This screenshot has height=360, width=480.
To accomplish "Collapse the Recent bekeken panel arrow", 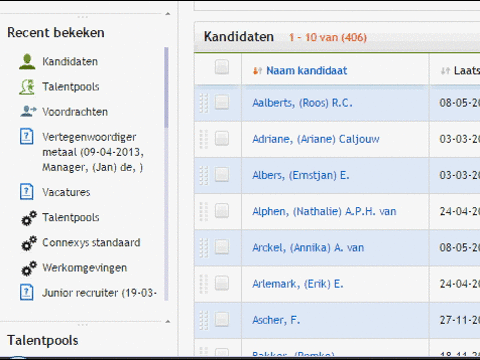I will (168, 14).
